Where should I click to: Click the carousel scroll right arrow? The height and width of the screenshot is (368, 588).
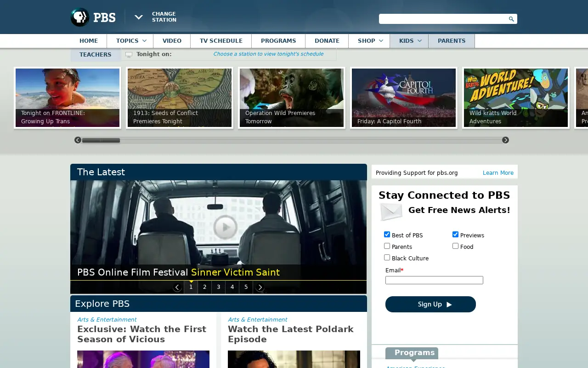click(505, 140)
